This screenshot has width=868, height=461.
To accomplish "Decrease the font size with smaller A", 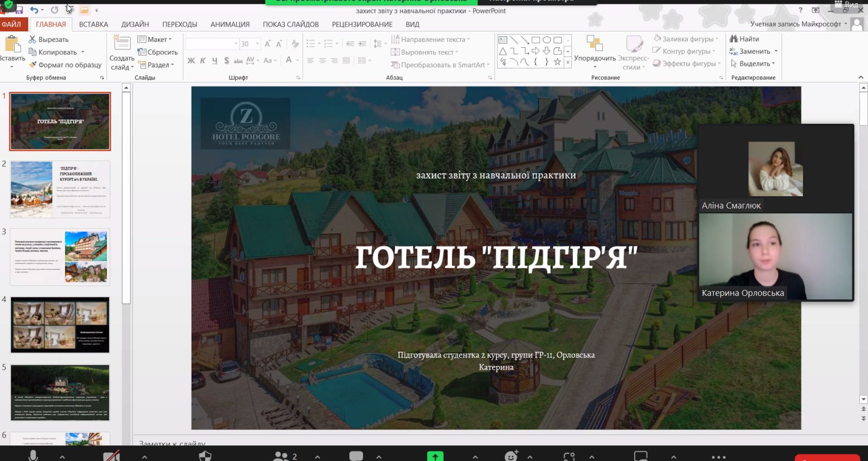I will click(x=279, y=43).
